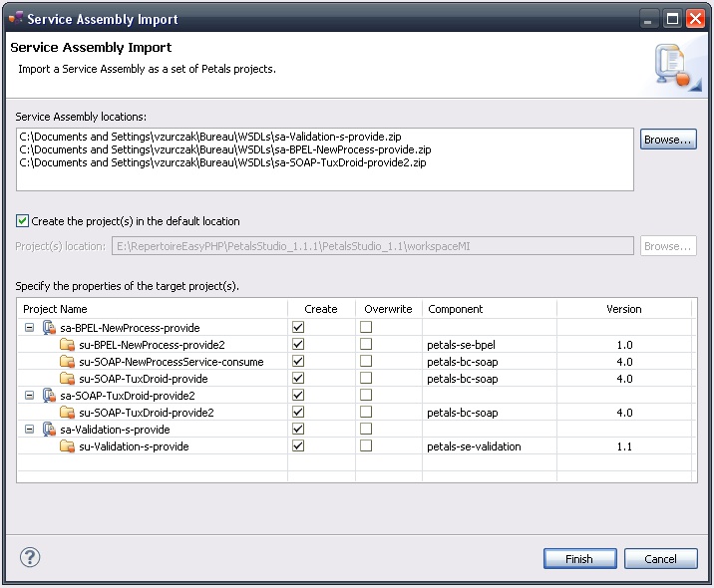Uncheck Create the project(s) in default location

coord(23,221)
